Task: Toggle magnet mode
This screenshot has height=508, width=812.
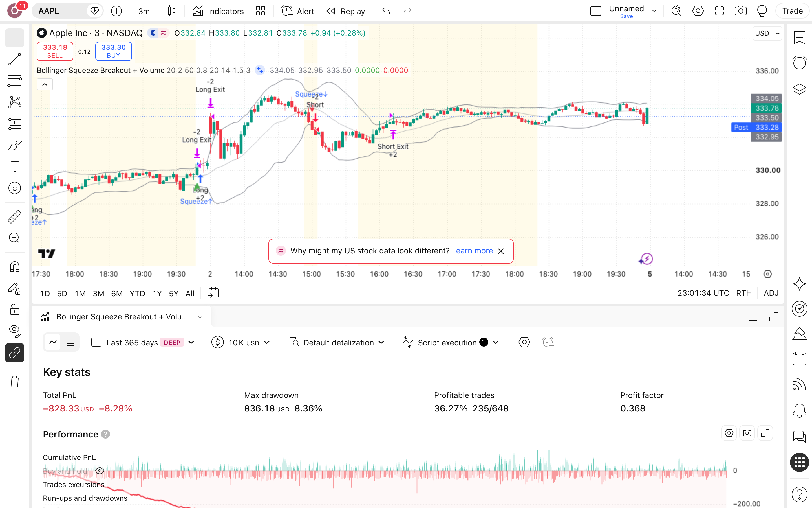Action: (15, 267)
